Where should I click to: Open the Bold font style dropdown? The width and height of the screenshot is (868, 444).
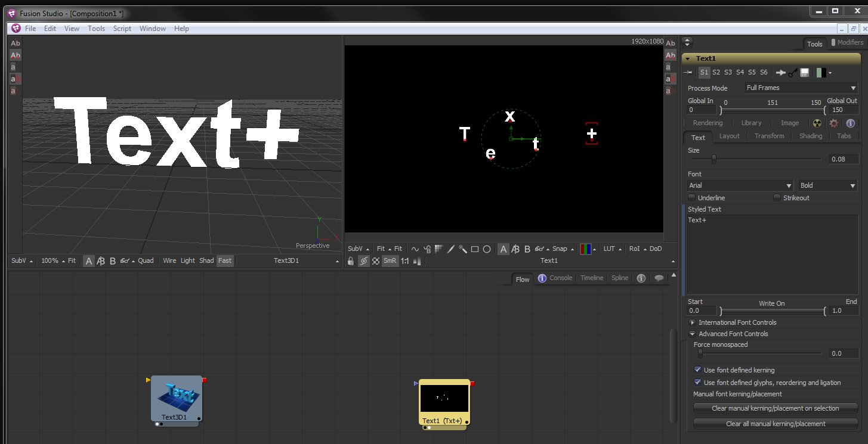[828, 185]
